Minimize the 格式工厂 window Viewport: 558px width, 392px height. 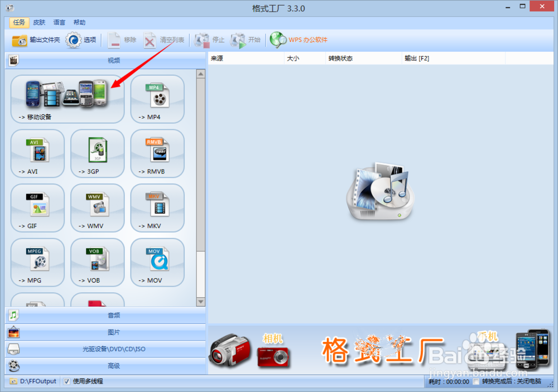click(508, 7)
